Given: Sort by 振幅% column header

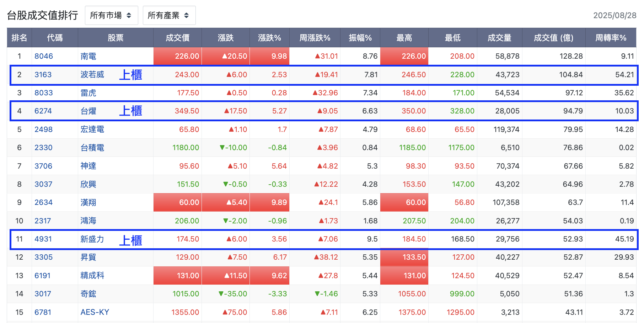Looking at the screenshot, I should tap(360, 38).
